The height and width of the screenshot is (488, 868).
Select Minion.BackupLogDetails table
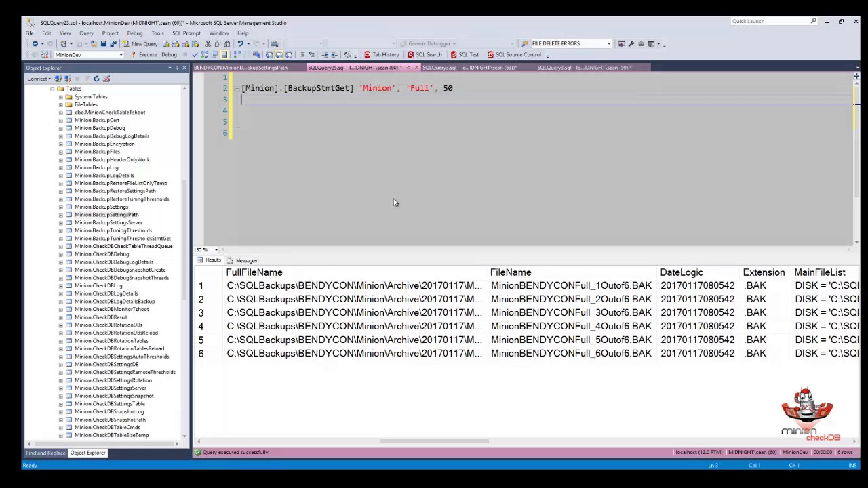tap(104, 176)
